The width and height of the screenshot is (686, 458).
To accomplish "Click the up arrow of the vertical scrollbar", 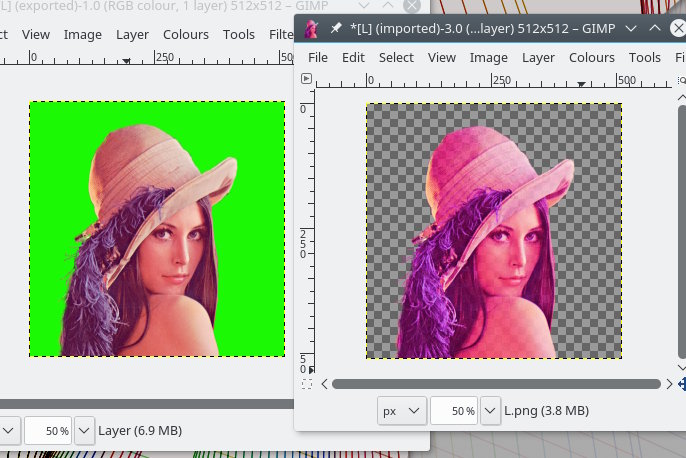I will coord(682,97).
